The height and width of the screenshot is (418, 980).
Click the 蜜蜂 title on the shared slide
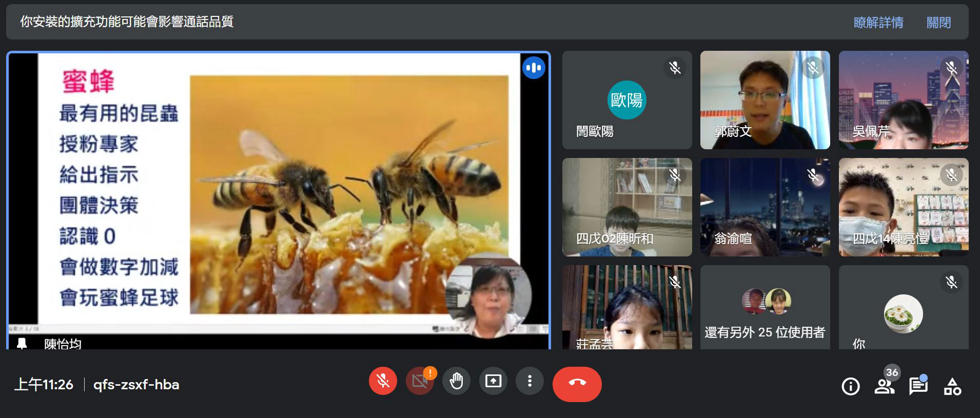click(x=88, y=82)
